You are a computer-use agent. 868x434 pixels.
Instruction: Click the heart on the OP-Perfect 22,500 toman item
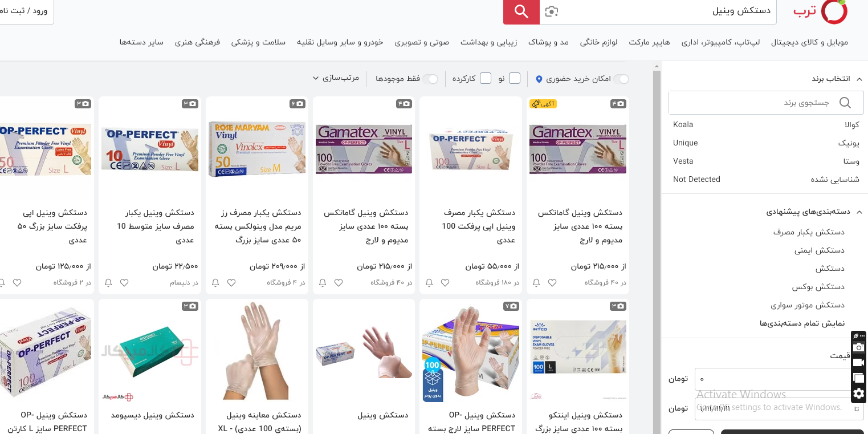124,282
